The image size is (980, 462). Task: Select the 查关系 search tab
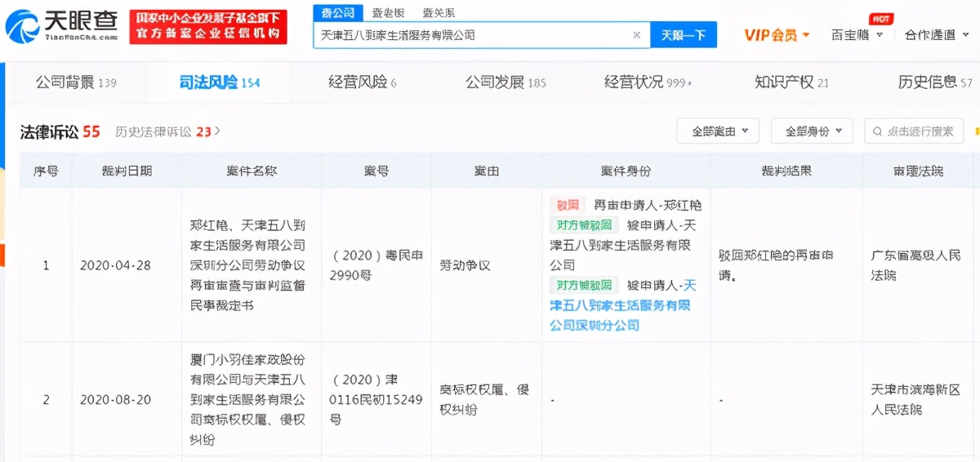[439, 12]
